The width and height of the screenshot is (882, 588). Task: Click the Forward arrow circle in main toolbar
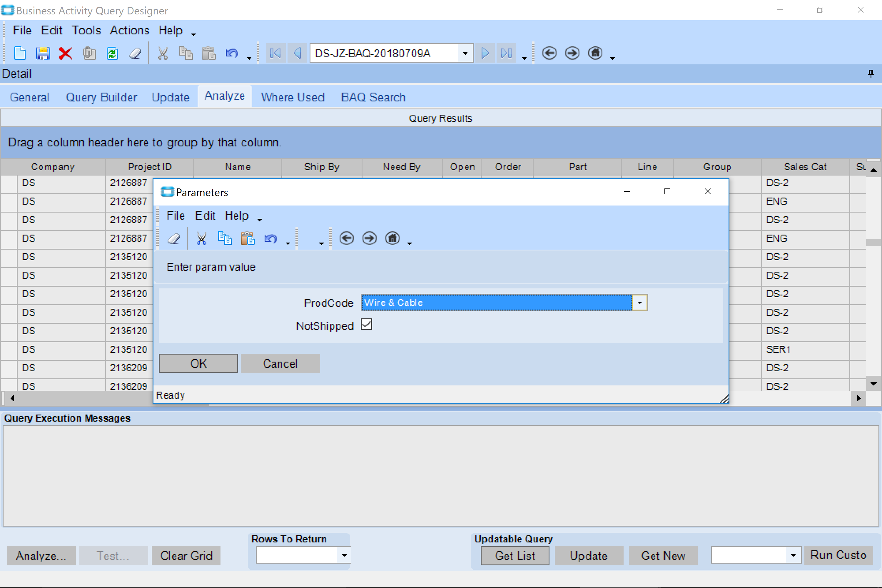tap(572, 53)
